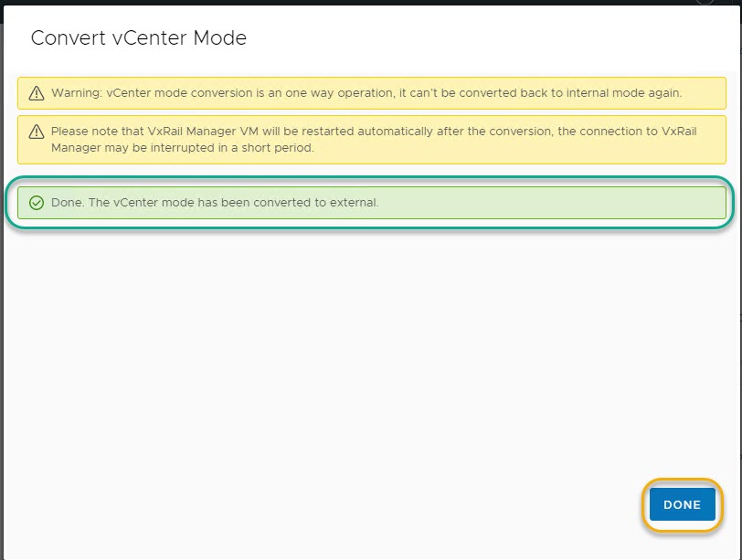Select text 'Done. The vCenter mode has been converted to external.'
Screen dimensions: 742x560
(215, 203)
